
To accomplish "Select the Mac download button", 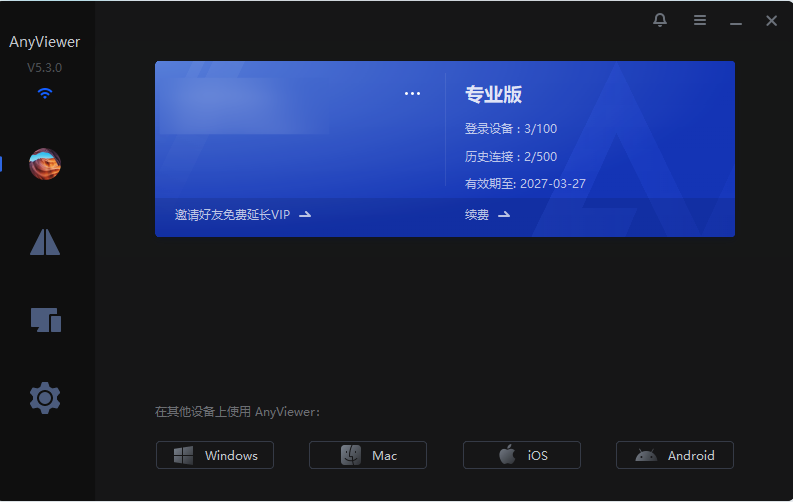I will pos(368,455).
